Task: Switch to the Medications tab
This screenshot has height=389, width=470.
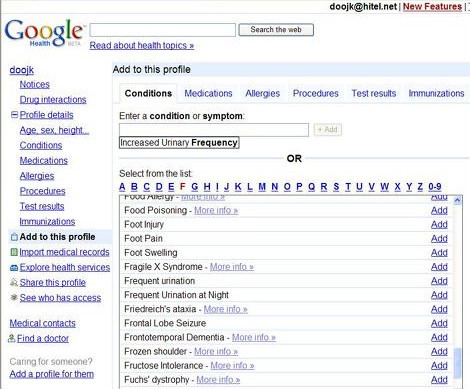Action: click(208, 93)
